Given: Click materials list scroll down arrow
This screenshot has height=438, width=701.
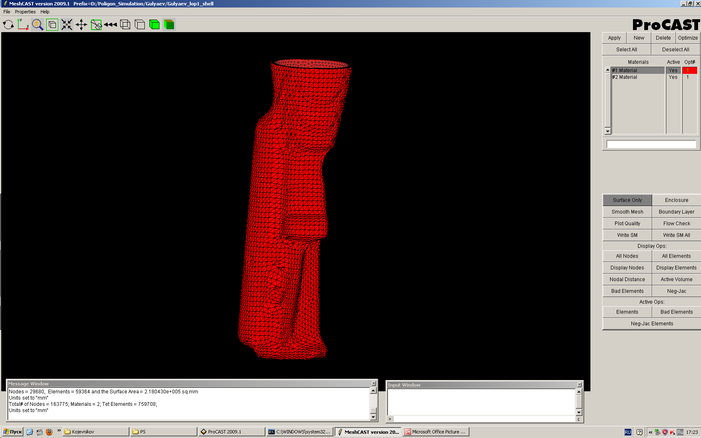Looking at the screenshot, I should pos(608,131).
